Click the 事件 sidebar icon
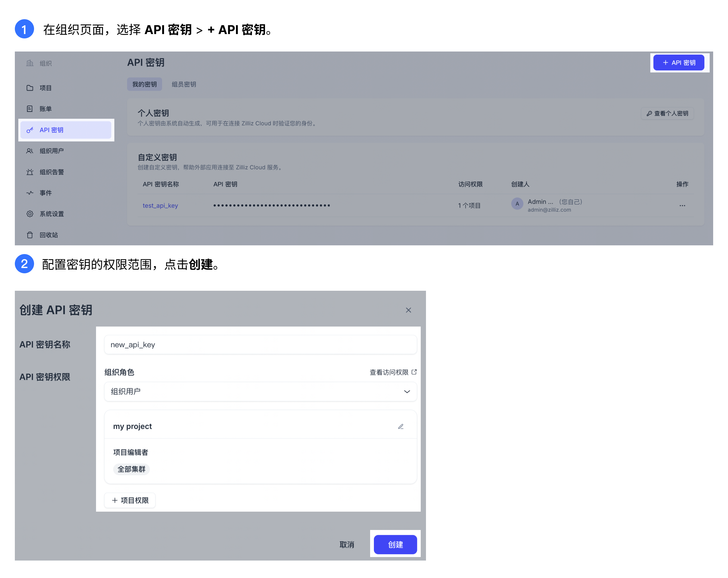 tap(30, 193)
